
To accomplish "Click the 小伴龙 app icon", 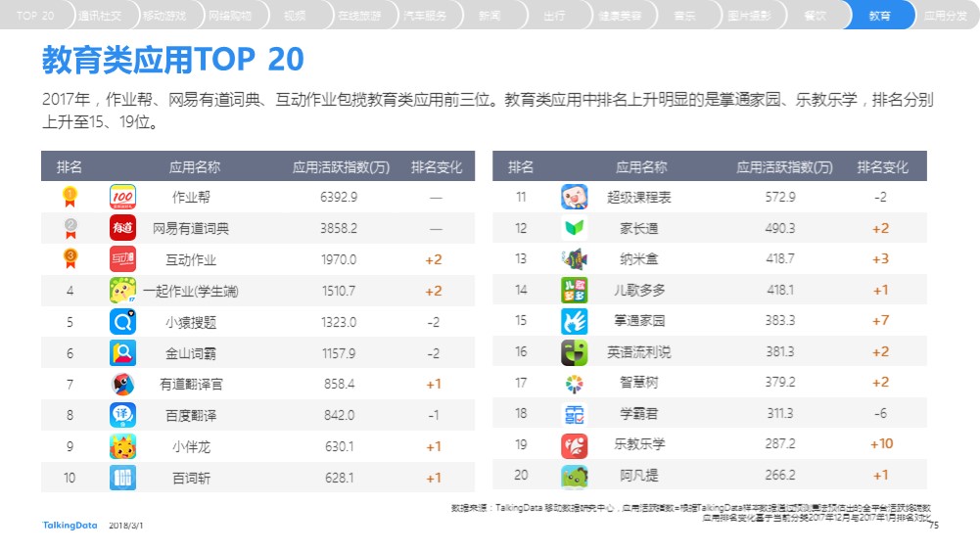I will tap(122, 446).
